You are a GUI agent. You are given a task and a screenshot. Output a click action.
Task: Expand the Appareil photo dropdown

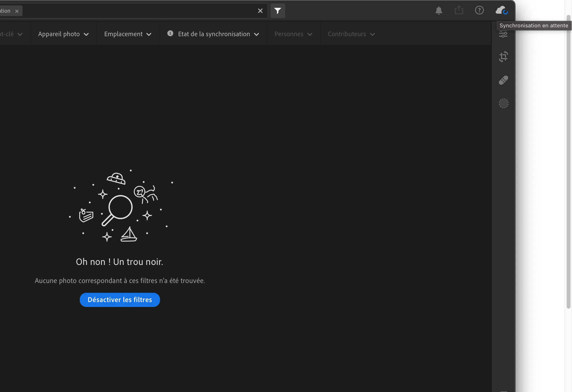point(63,34)
